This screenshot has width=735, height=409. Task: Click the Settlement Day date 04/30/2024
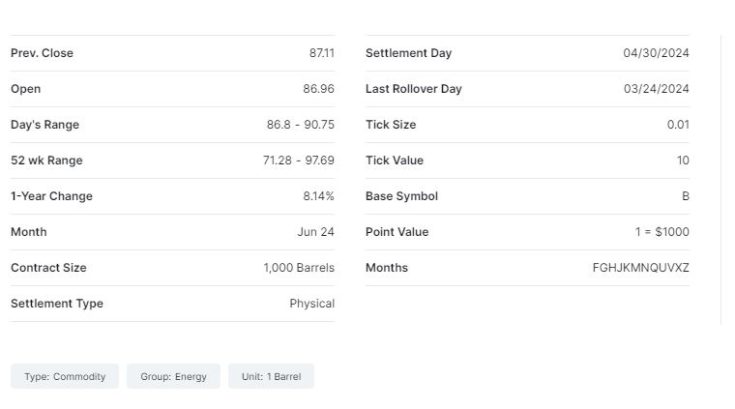656,53
